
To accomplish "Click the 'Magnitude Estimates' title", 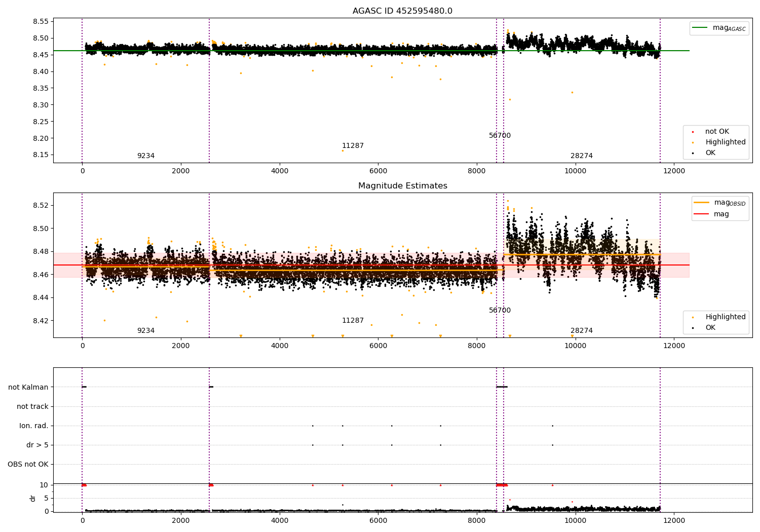I will [403, 186].
